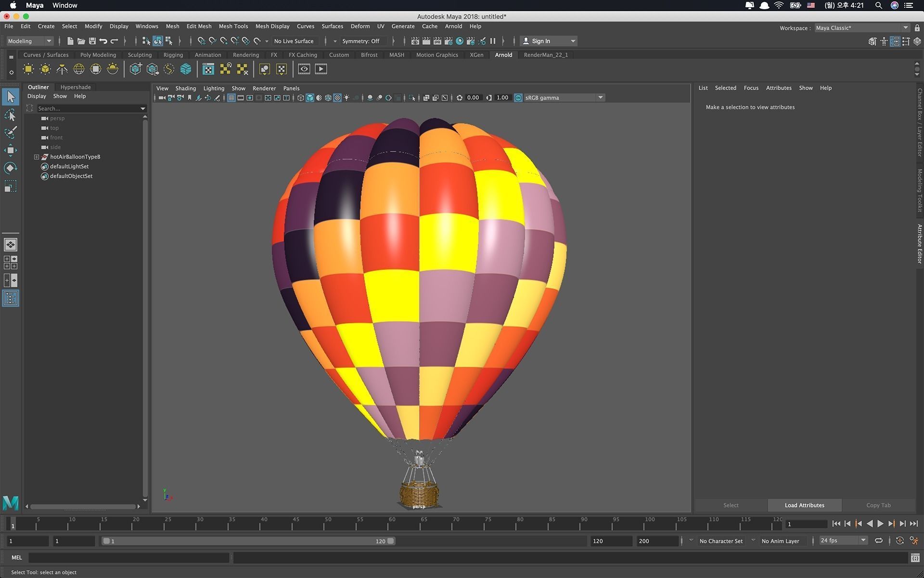This screenshot has height=578, width=924.
Task: Switch to Hypershade tab
Action: coord(76,87)
